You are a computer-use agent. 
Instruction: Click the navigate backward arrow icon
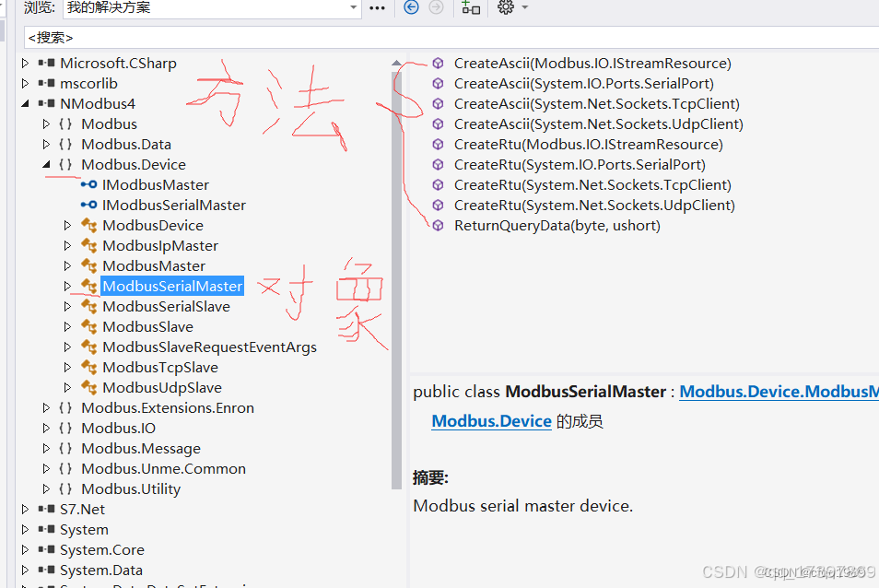coord(411,8)
